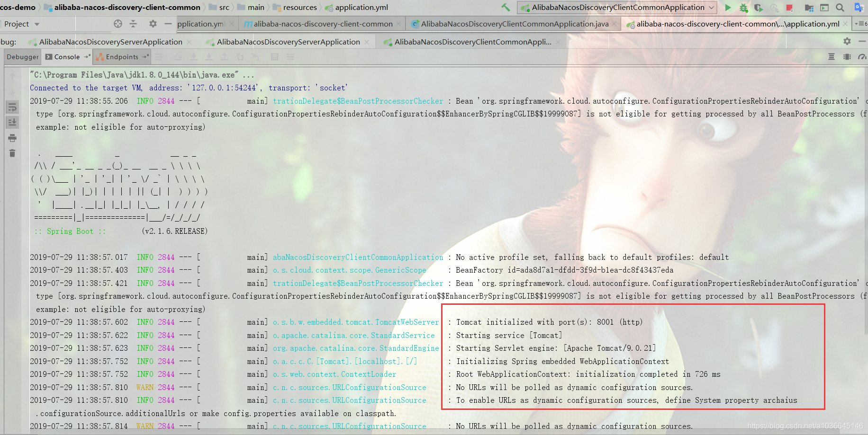
Task: Open Project panel settings gear
Action: click(x=153, y=24)
